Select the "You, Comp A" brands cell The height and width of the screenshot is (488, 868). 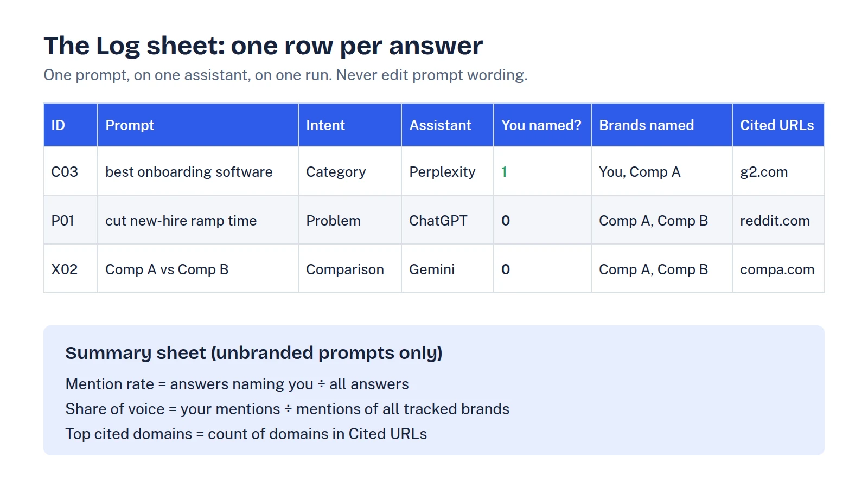662,171
